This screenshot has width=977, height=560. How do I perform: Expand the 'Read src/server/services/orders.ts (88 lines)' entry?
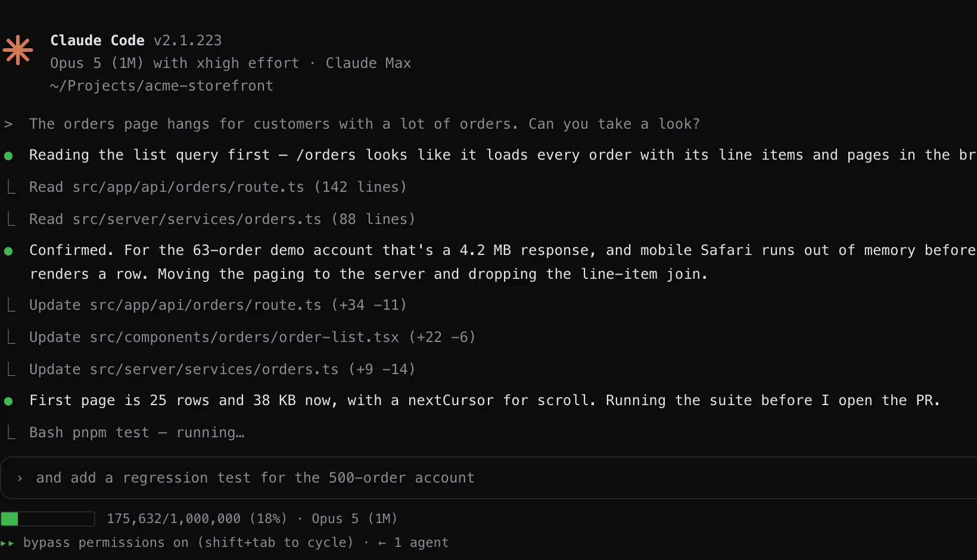pos(222,219)
